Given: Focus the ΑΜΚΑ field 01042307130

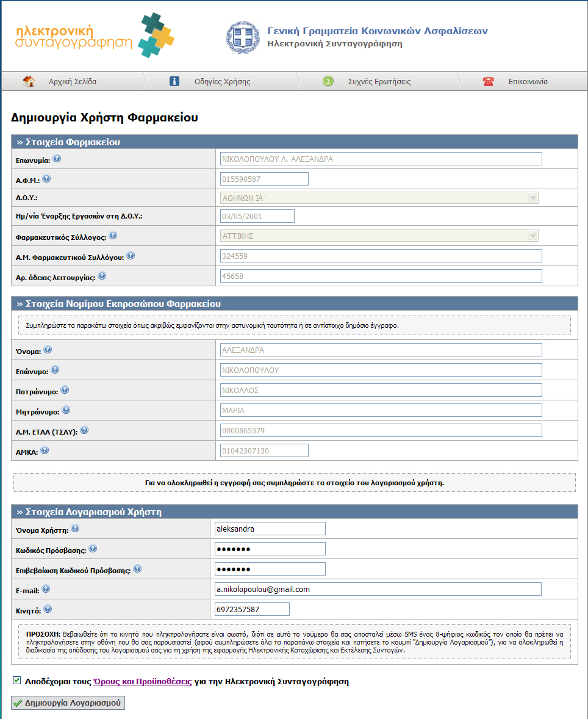Looking at the screenshot, I should coord(264,451).
